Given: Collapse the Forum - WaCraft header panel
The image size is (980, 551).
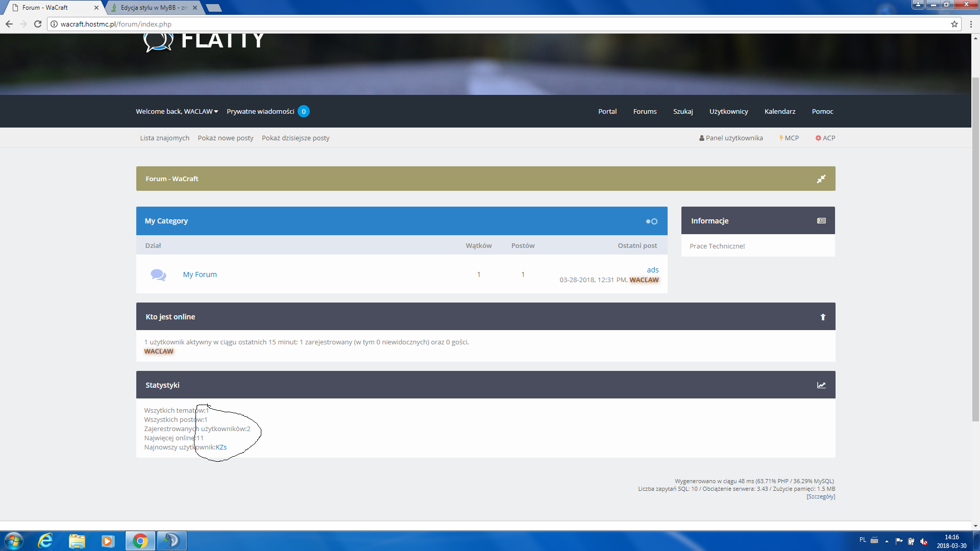Looking at the screenshot, I should [x=821, y=179].
